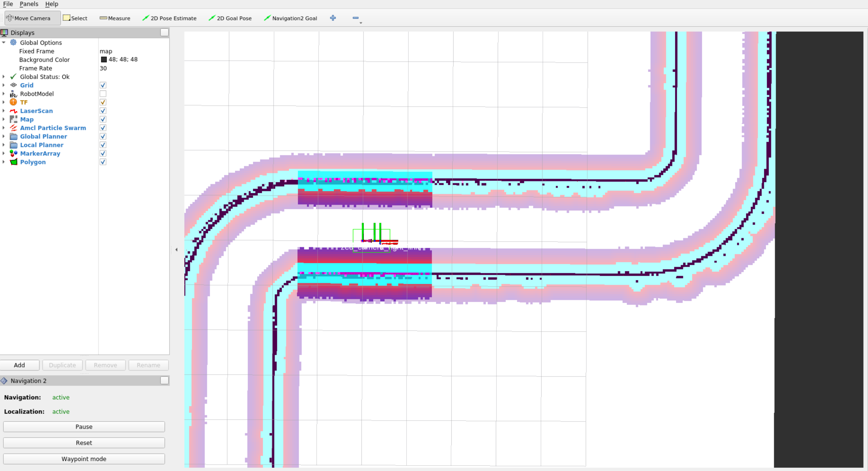This screenshot has height=471, width=868.
Task: Select the Move Camera tool
Action: pos(32,18)
